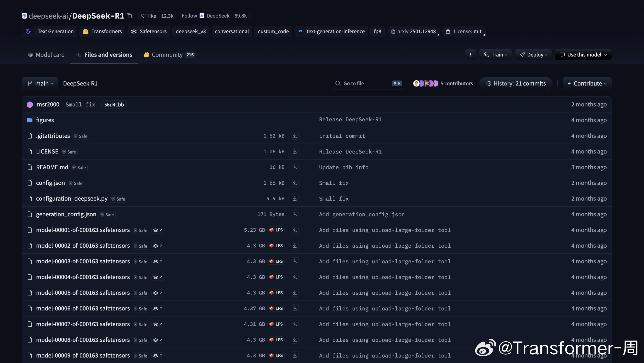Click the Safe badge on README.md

[x=79, y=168]
